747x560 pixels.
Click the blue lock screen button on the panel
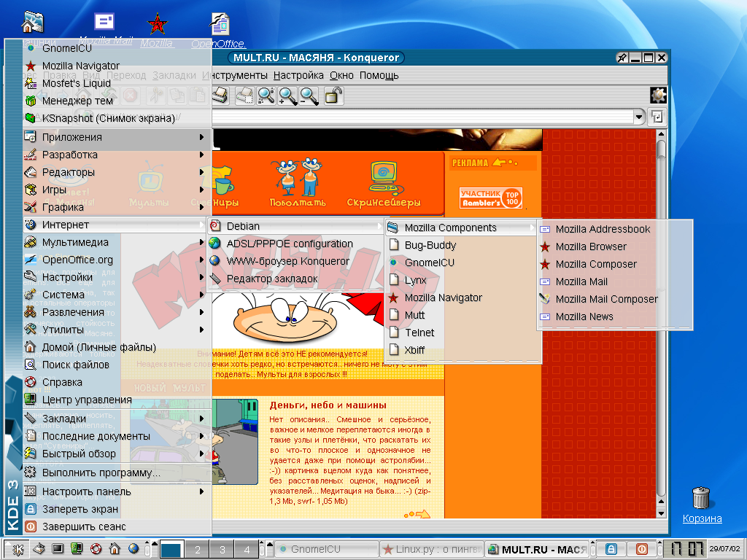point(611,549)
